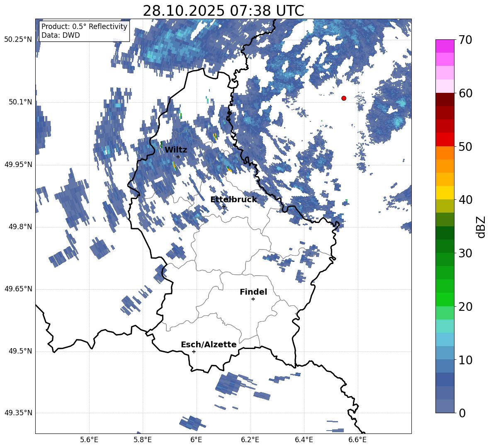
Task: Click the 5.6°E longitude label
Action: click(89, 440)
